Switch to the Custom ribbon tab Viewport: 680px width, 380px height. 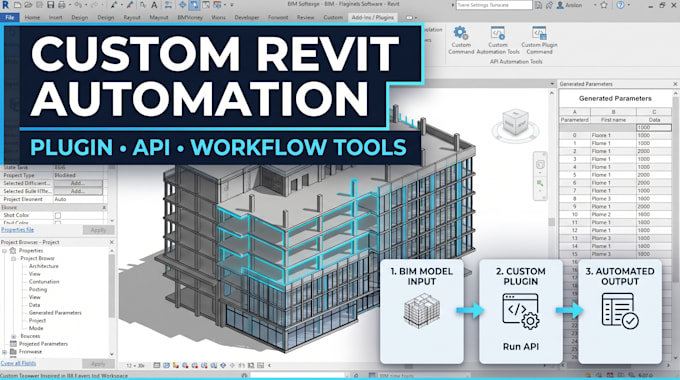coord(333,17)
